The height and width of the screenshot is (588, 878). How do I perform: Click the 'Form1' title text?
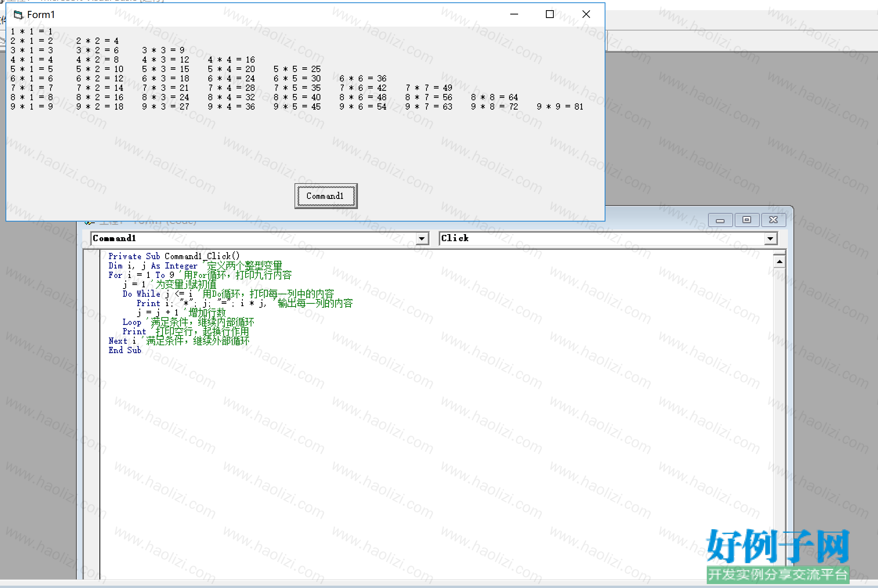pyautogui.click(x=41, y=15)
